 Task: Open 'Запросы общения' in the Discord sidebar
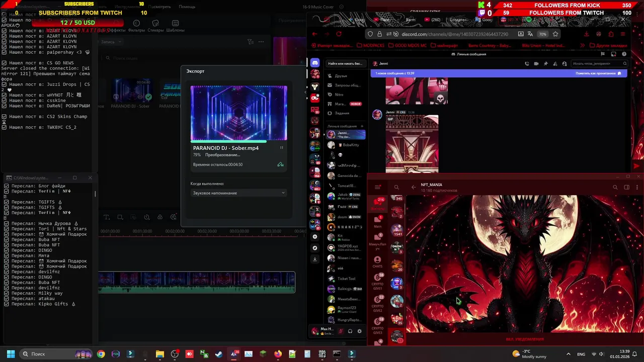click(347, 85)
